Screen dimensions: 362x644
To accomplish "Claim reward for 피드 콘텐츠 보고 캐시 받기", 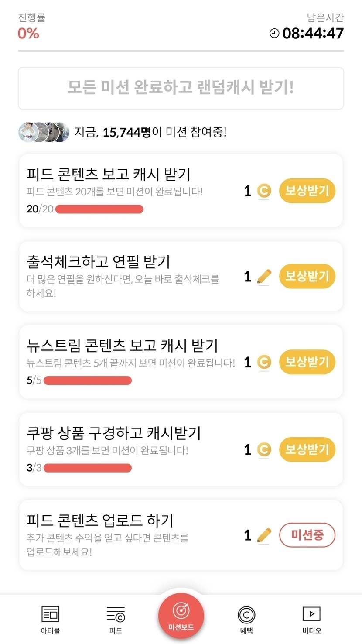I will [307, 191].
